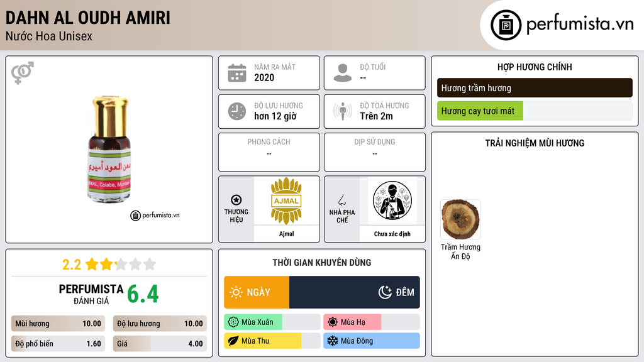This screenshot has height=362, width=644.
Task: Click the Trầm Hương Ấn Độ caption
Action: coord(460,251)
